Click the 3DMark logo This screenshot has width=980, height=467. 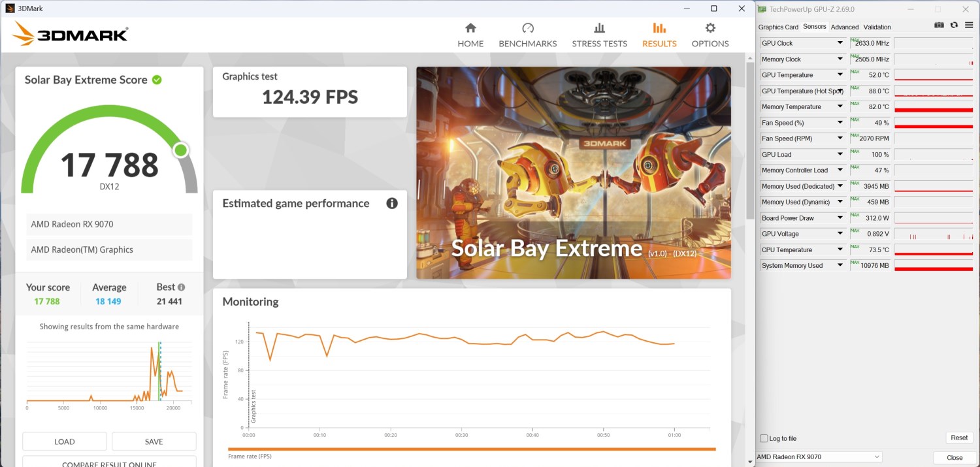tap(70, 33)
